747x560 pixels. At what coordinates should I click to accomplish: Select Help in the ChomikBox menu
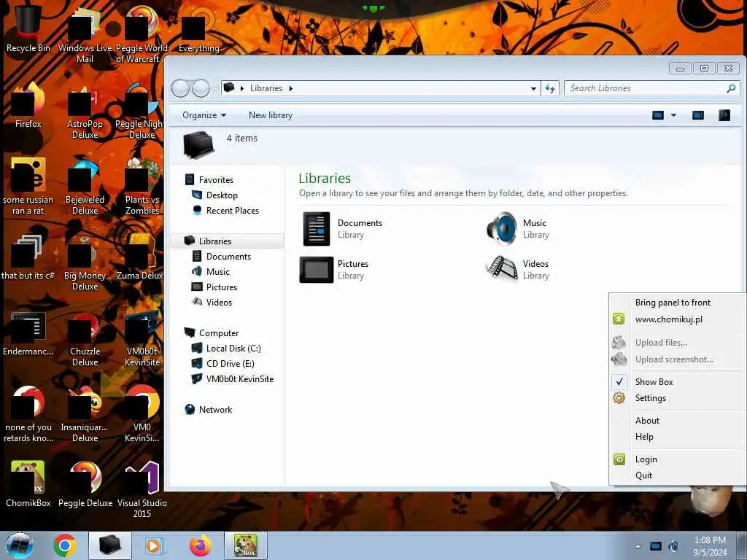pos(644,437)
